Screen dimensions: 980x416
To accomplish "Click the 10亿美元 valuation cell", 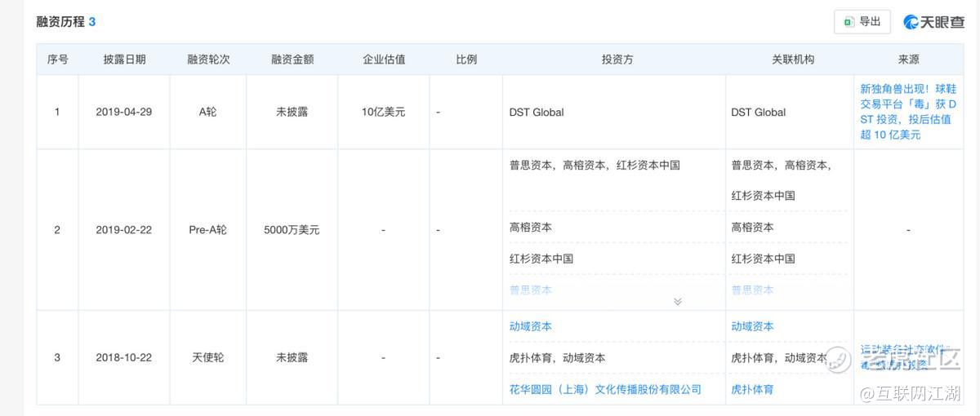I will click(x=384, y=112).
